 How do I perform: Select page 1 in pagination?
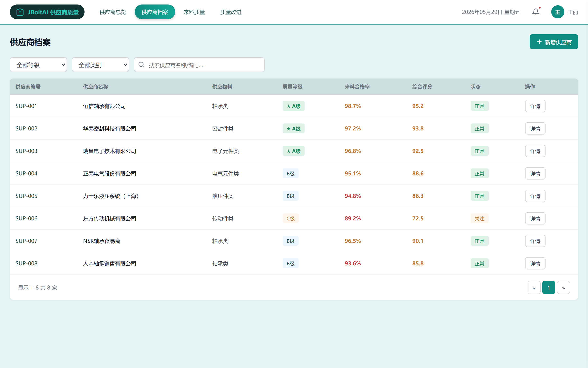(549, 287)
